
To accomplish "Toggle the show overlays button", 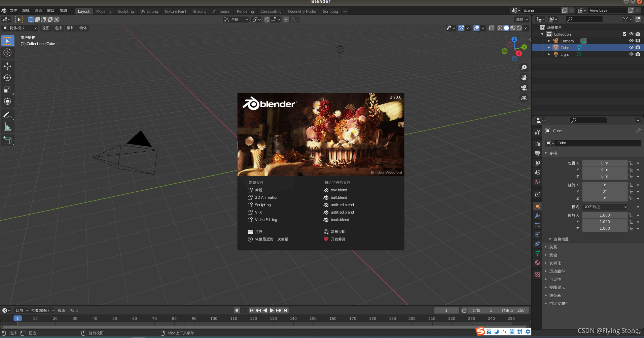I will (x=476, y=28).
